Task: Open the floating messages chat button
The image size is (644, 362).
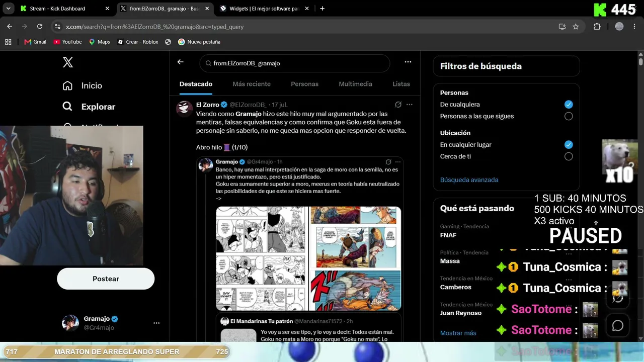Action: pyautogui.click(x=618, y=326)
